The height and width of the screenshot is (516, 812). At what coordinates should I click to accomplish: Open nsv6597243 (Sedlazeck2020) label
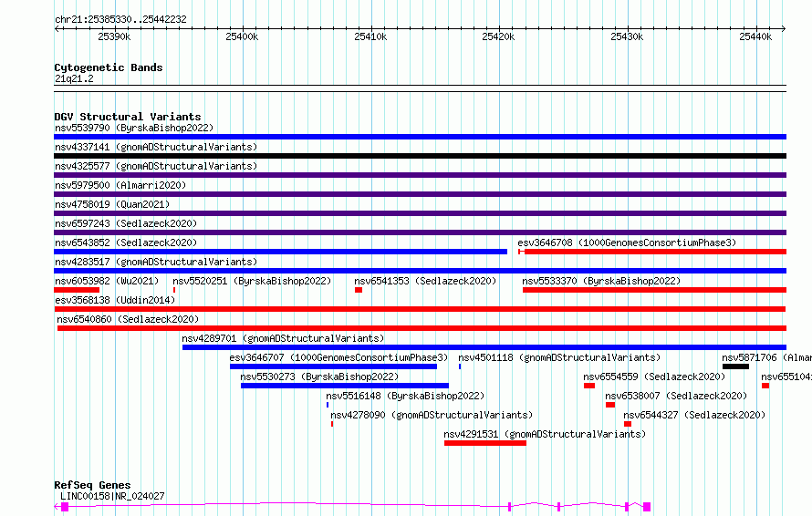(126, 223)
